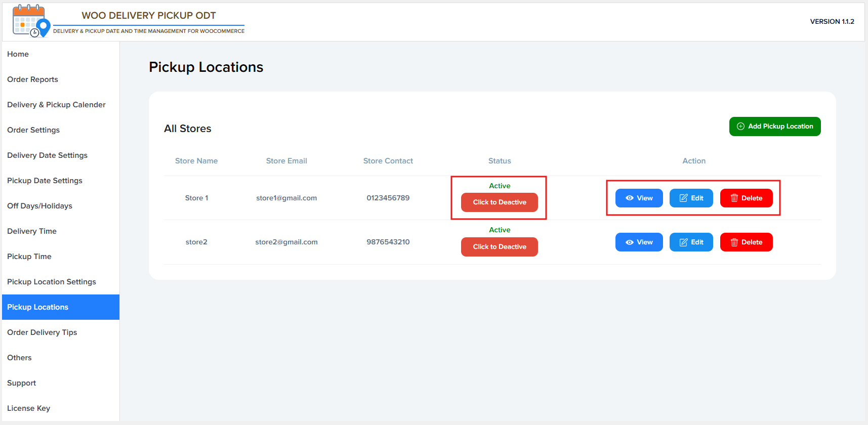Go to Order Reports in sidebar

point(33,79)
